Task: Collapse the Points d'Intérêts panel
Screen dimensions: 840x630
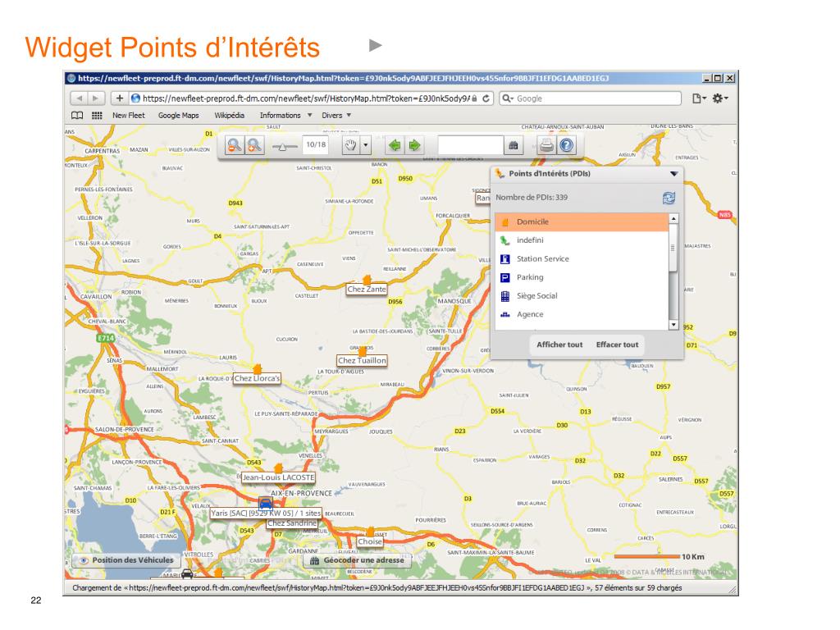Action: coord(674,174)
